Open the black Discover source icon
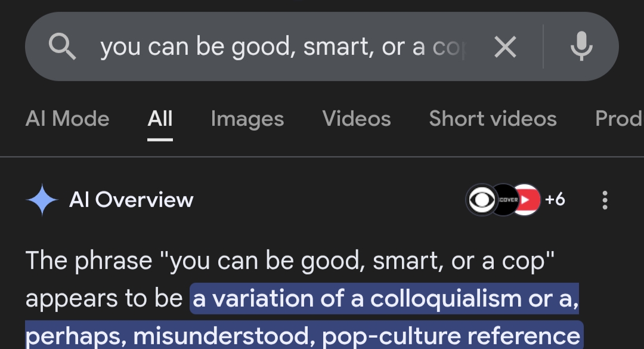This screenshot has width=644, height=349. coord(504,200)
